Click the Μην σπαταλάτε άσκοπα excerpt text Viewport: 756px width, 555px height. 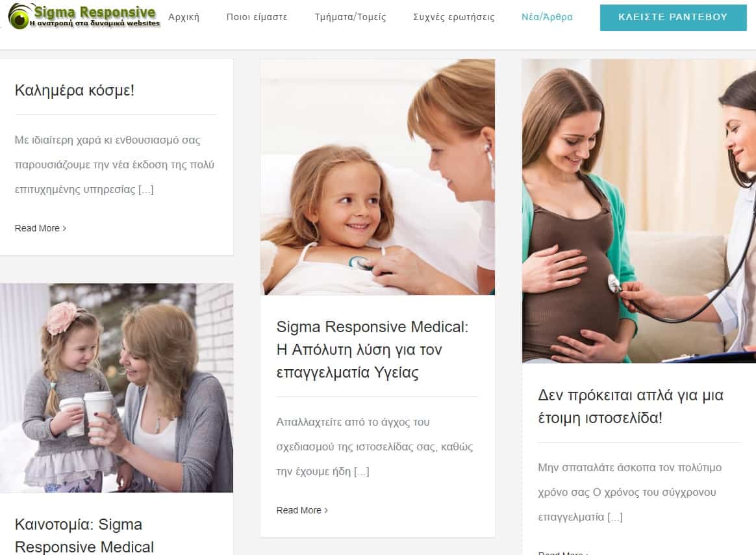click(630, 492)
